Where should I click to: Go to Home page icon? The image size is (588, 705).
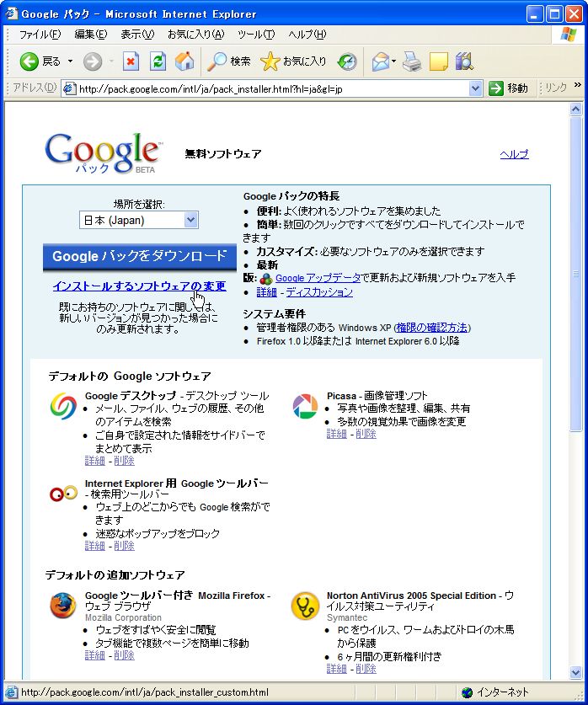pyautogui.click(x=184, y=61)
